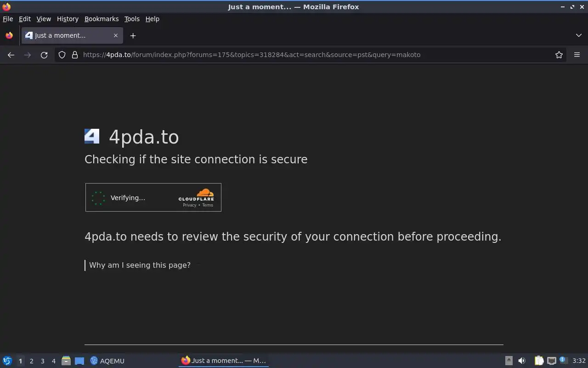The image size is (588, 368).
Task: Open the Firefox hamburger application menu
Action: tap(577, 55)
